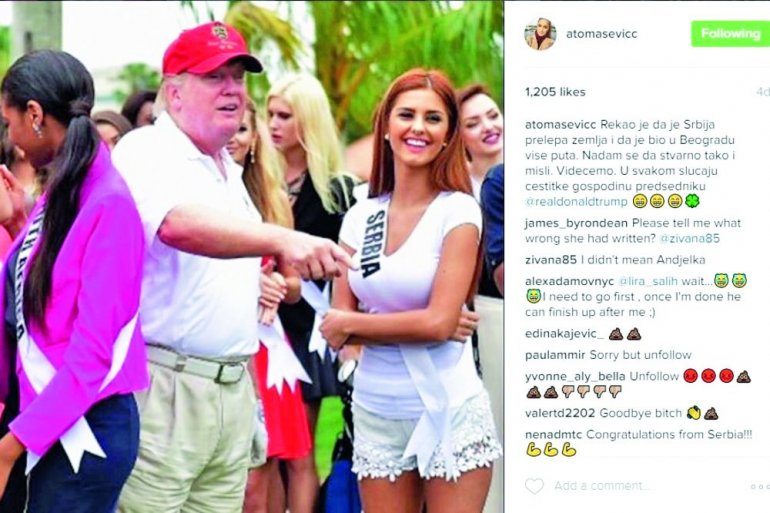Viewport: 770px width, 513px height.
Task: Click the atomasevicc username in caption
Action: (560, 124)
